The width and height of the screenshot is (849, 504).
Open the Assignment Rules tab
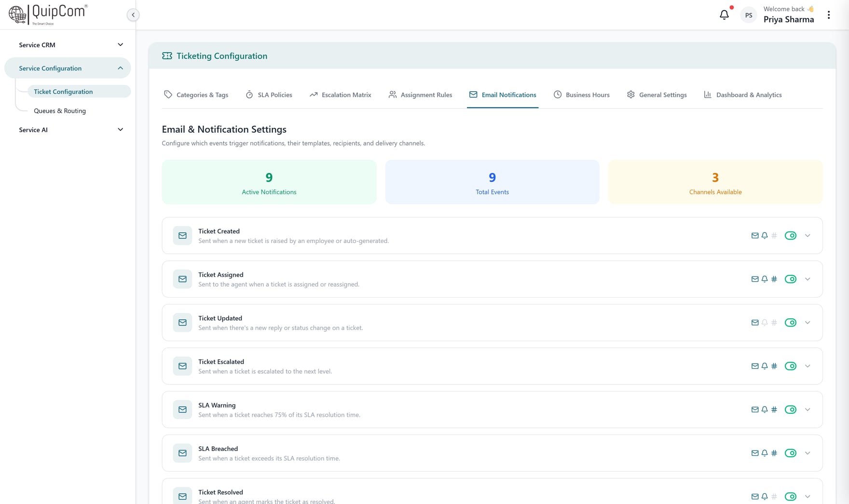tap(420, 95)
